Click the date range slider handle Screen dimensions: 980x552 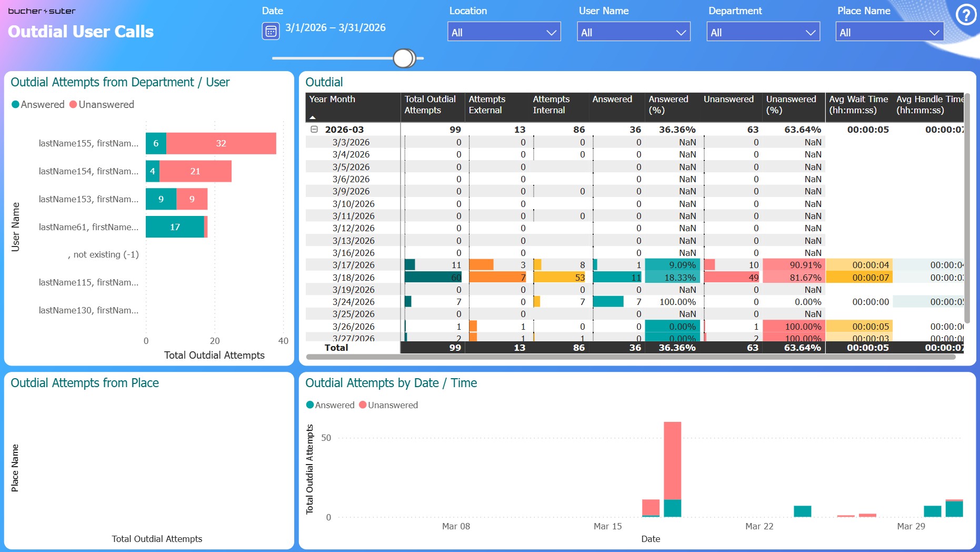404,58
